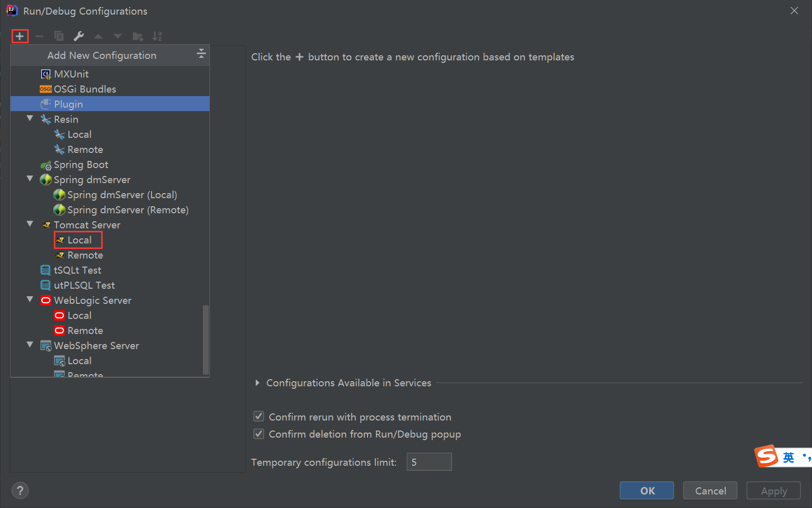Collapse the Spring dmServer tree node
Image resolution: width=812 pixels, height=508 pixels.
pos(30,179)
